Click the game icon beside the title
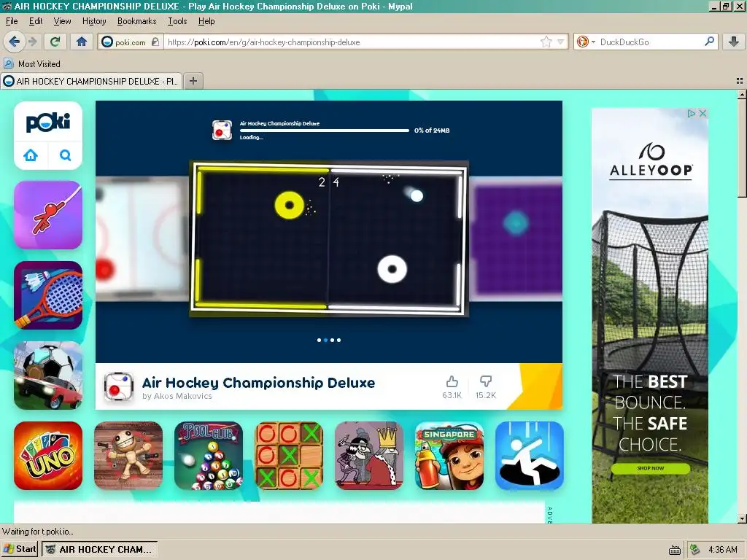The width and height of the screenshot is (747, 560). 119,386
